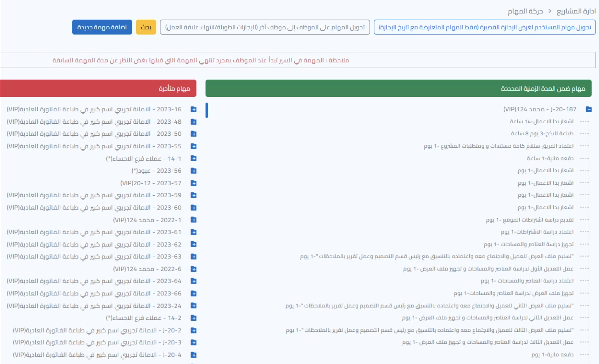Image resolution: width=599 pixels, height=364 pixels.
Task: Go to ادارة المشاريع breadcrumb
Action: coord(576,11)
